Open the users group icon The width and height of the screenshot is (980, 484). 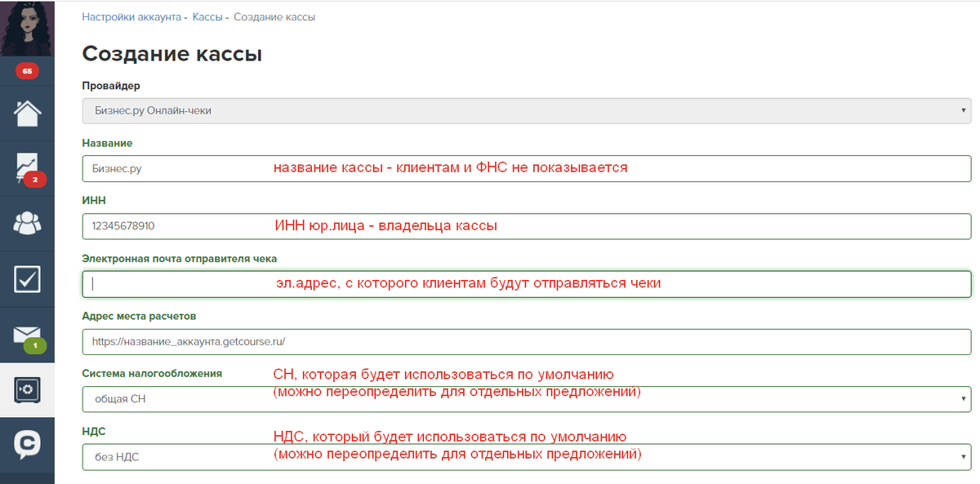tap(27, 223)
